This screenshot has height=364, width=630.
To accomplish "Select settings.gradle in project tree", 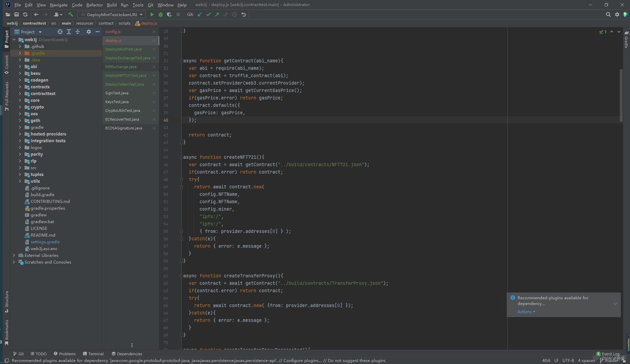I will pos(45,242).
